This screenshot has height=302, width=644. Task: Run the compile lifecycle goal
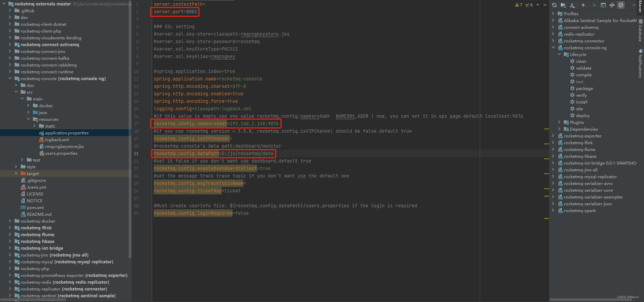point(584,75)
